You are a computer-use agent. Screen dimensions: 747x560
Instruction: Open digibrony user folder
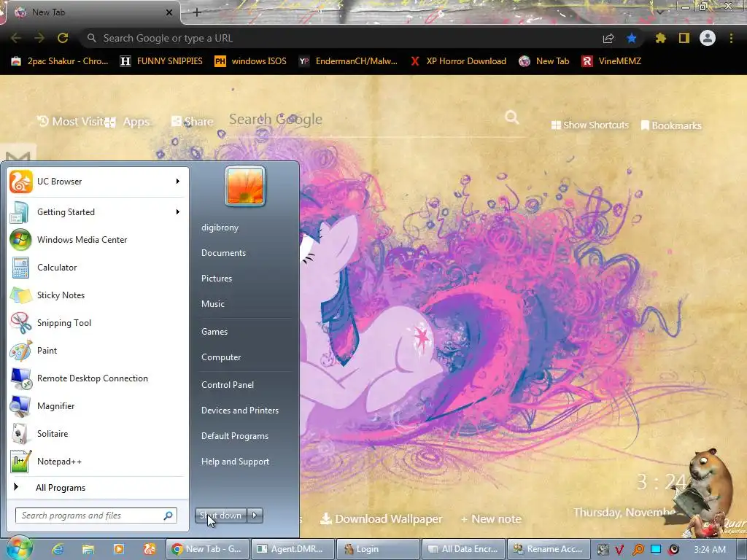220,227
